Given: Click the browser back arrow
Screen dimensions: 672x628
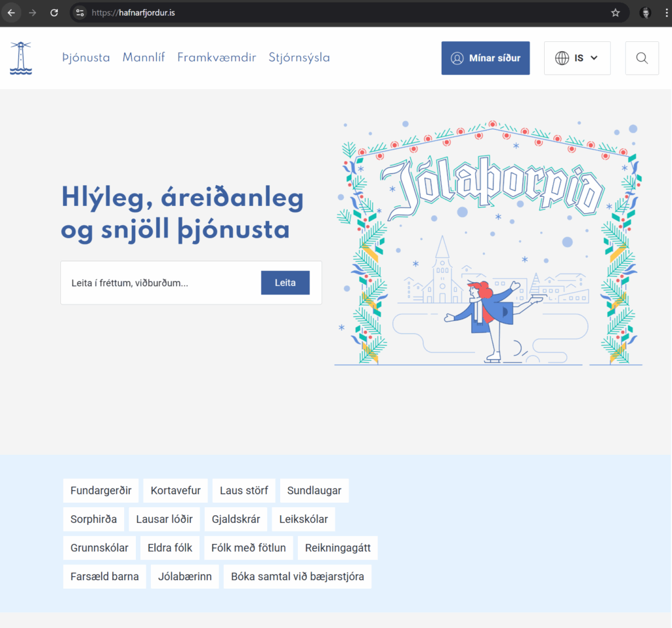Looking at the screenshot, I should [x=11, y=12].
